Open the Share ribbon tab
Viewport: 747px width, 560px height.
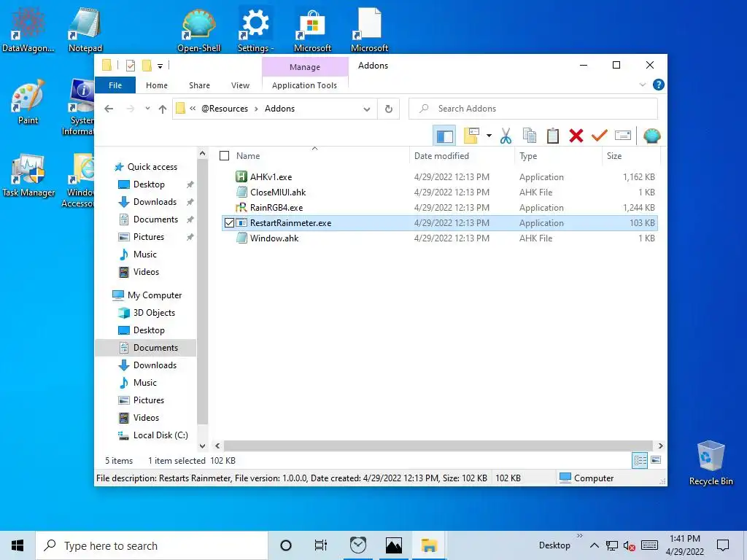[199, 85]
